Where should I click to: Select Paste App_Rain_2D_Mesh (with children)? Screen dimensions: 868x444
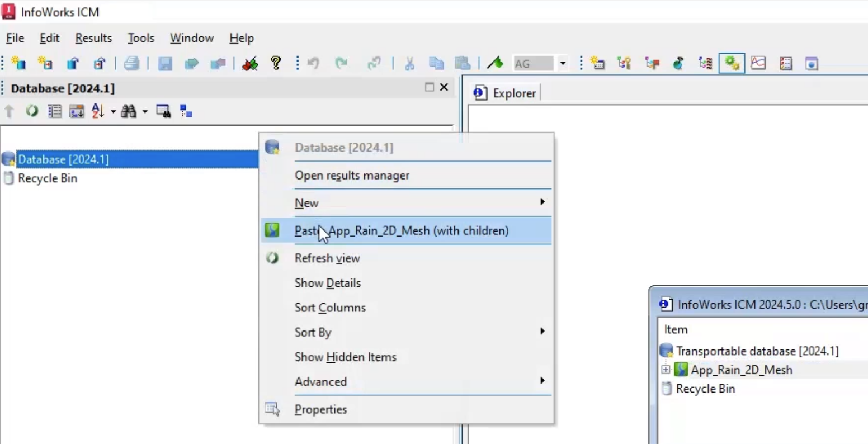click(x=407, y=230)
